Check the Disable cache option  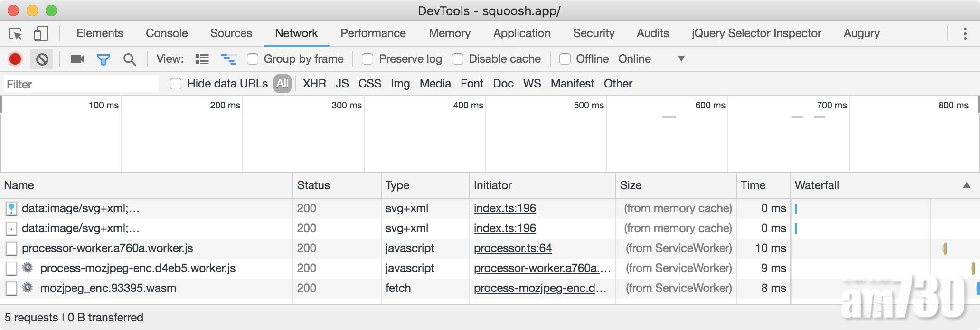coord(457,59)
